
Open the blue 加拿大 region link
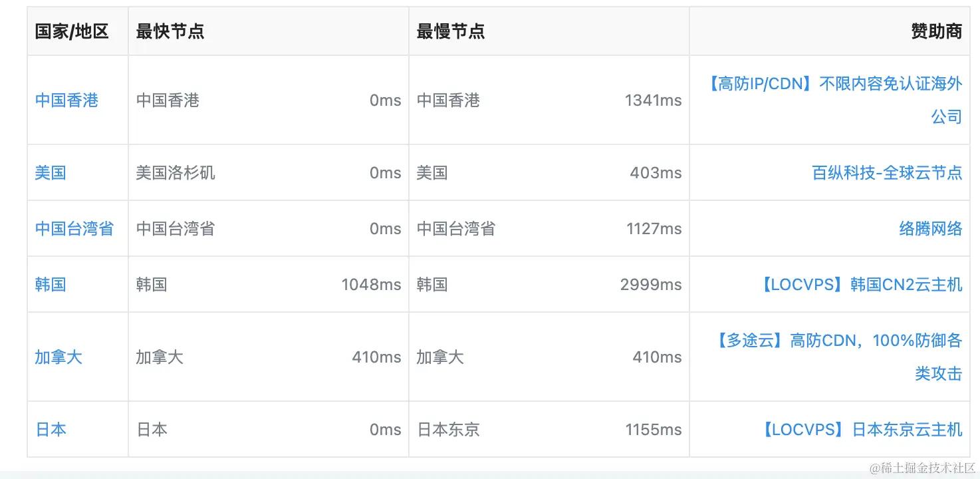click(x=59, y=357)
